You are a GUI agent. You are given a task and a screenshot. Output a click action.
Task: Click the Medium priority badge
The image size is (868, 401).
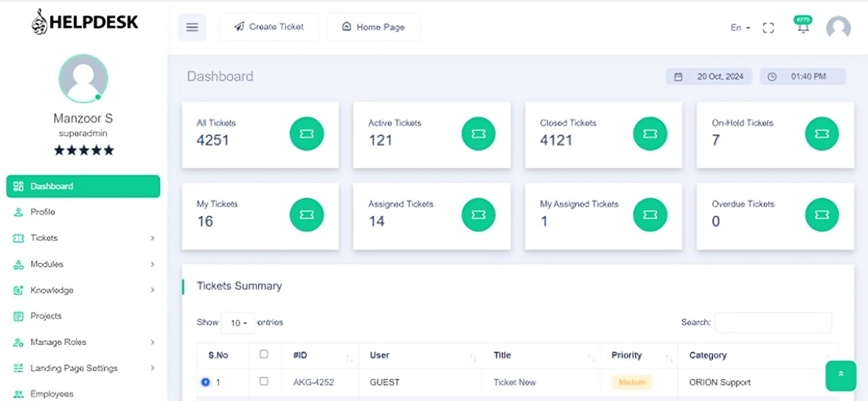[632, 382]
